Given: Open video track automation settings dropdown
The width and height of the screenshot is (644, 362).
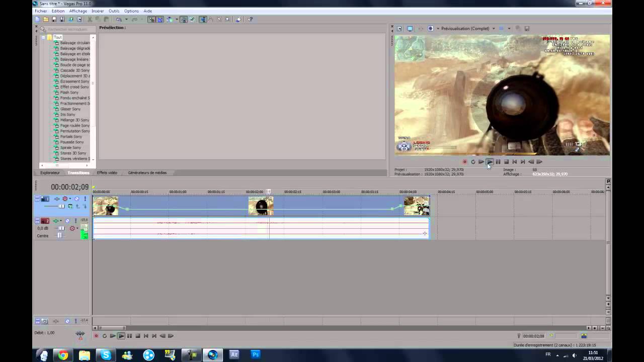Looking at the screenshot, I should pos(70,199).
